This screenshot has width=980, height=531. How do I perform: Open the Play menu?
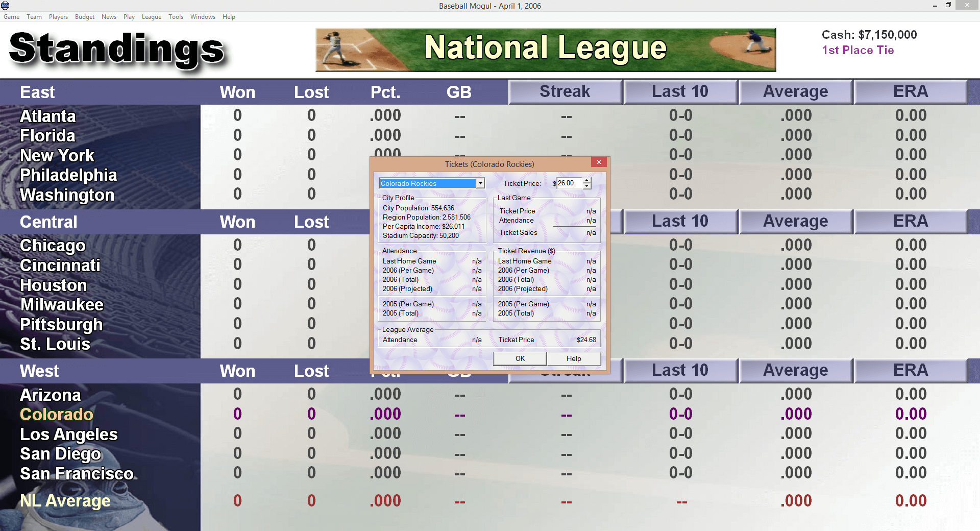129,17
